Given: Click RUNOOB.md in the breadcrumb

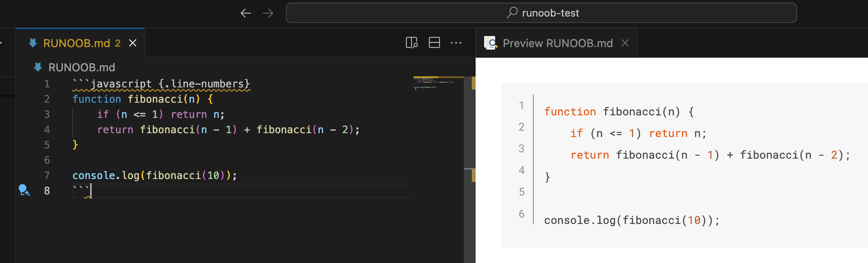Looking at the screenshot, I should click(x=82, y=67).
